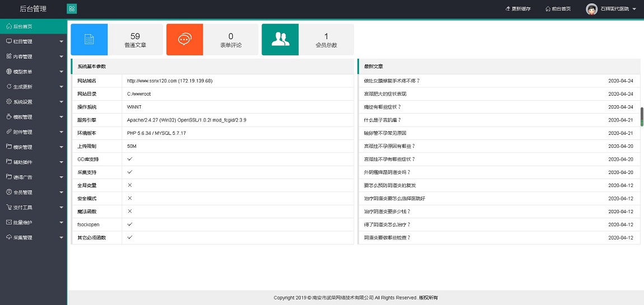
Task: Click the 更新缓存 button in top bar
Action: tap(518, 9)
